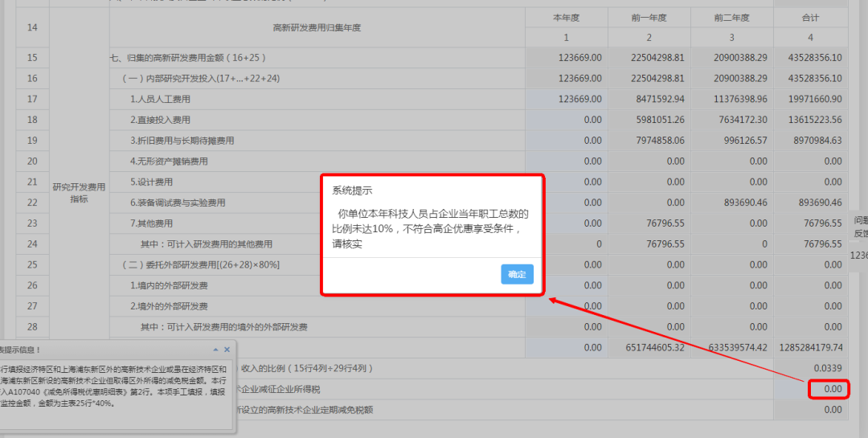Image resolution: width=868 pixels, height=438 pixels.
Task: Select the row 23 其他费用 current-year cell
Action: 566,223
